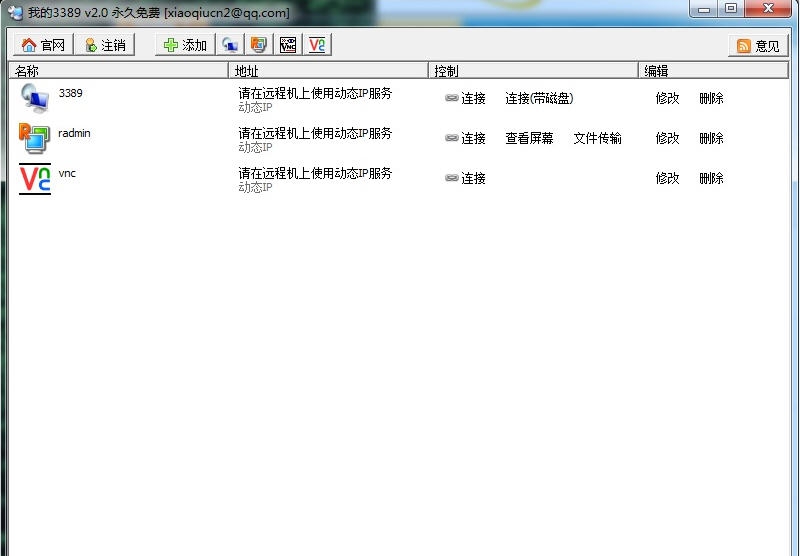Screen dimensions: 800x556
Task: Open the 官网 homepage button
Action: 43,45
